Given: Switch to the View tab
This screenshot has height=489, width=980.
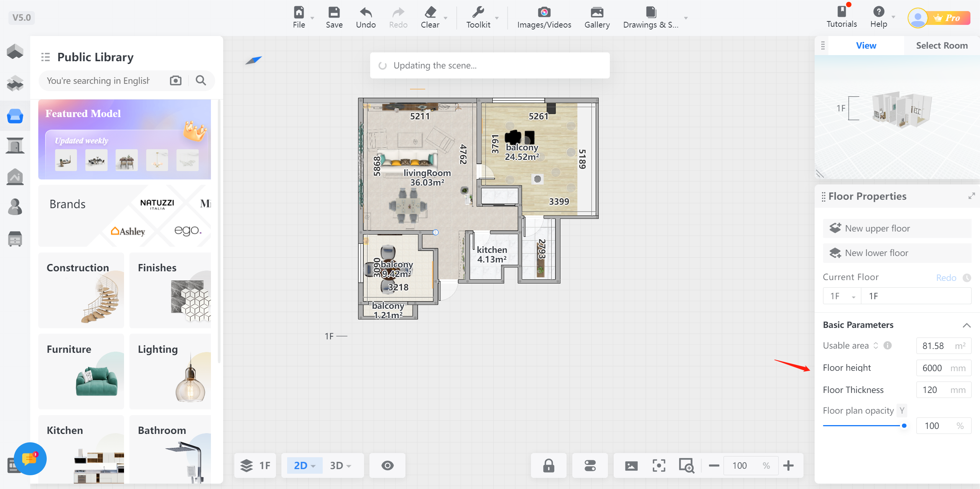Looking at the screenshot, I should (x=866, y=46).
